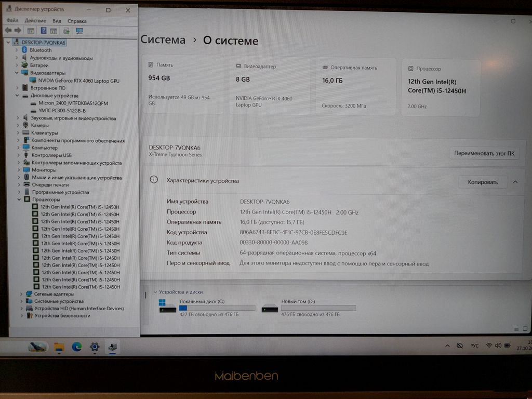
Task: Click the Система breadcrumb link
Action: coord(163,40)
